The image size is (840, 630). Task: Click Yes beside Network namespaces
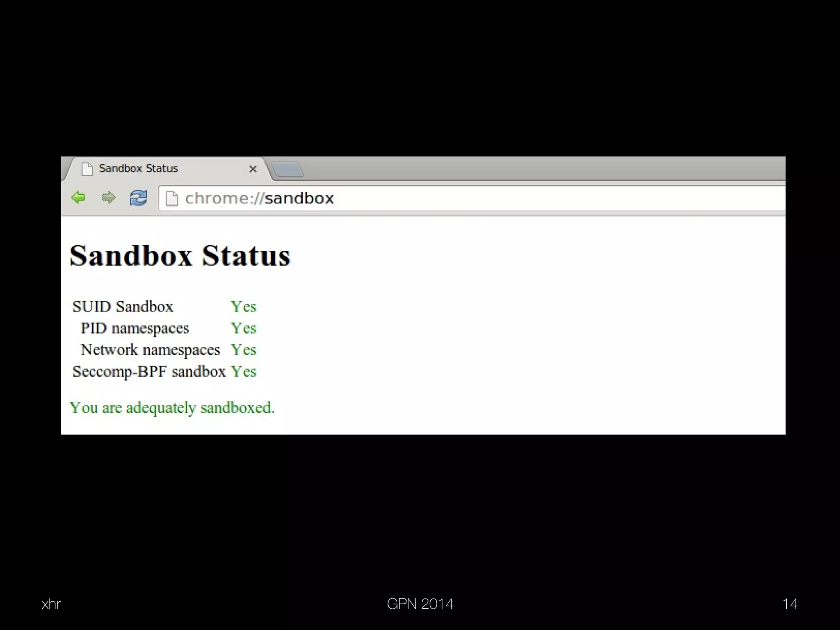244,350
